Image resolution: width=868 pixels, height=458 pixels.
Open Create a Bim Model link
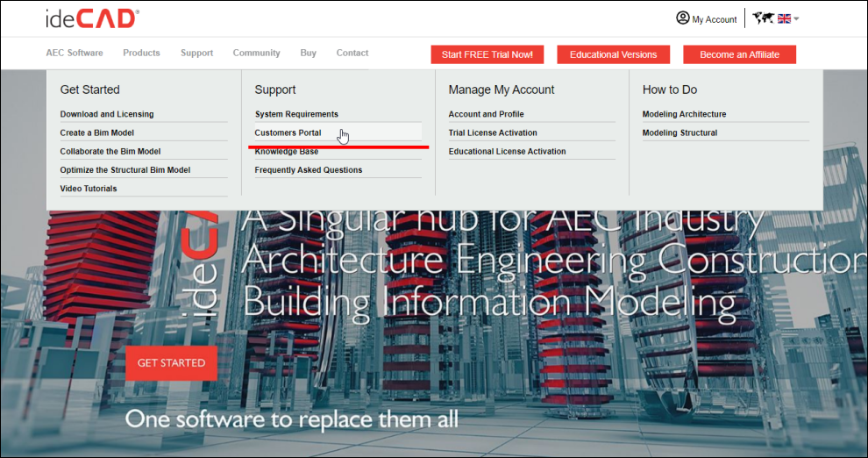point(96,132)
